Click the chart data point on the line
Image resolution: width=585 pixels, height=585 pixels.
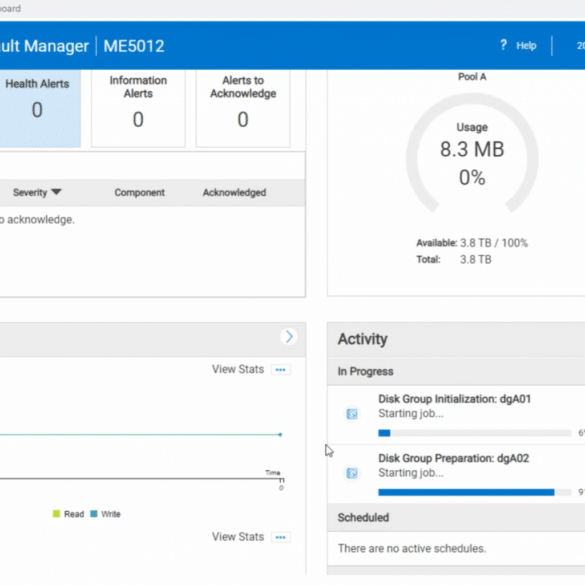pyautogui.click(x=280, y=434)
